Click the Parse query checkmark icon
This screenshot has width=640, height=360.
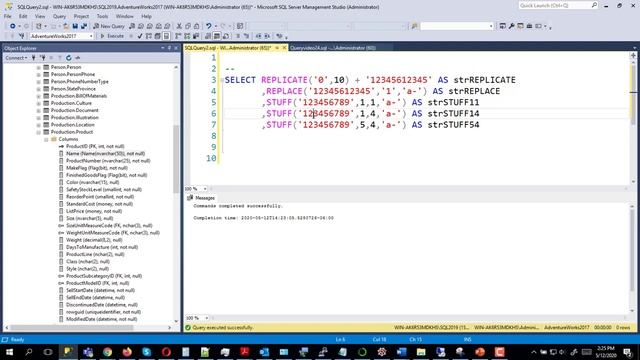pyautogui.click(x=140, y=36)
